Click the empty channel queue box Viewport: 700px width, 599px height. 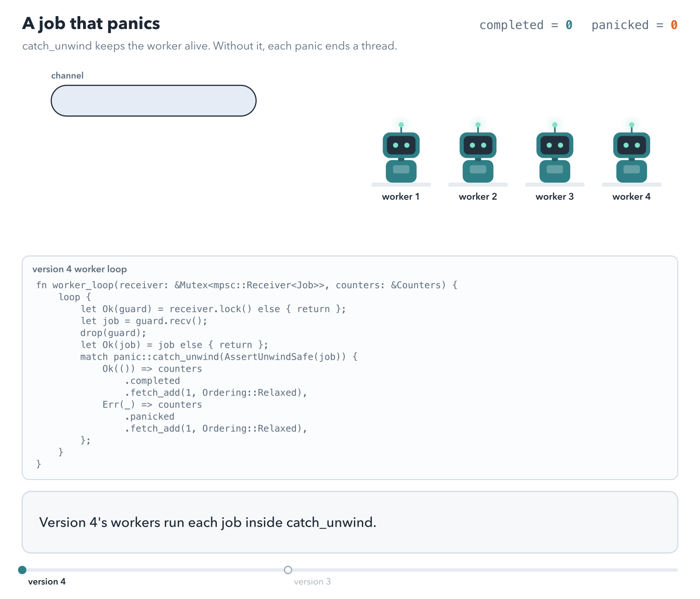[154, 101]
